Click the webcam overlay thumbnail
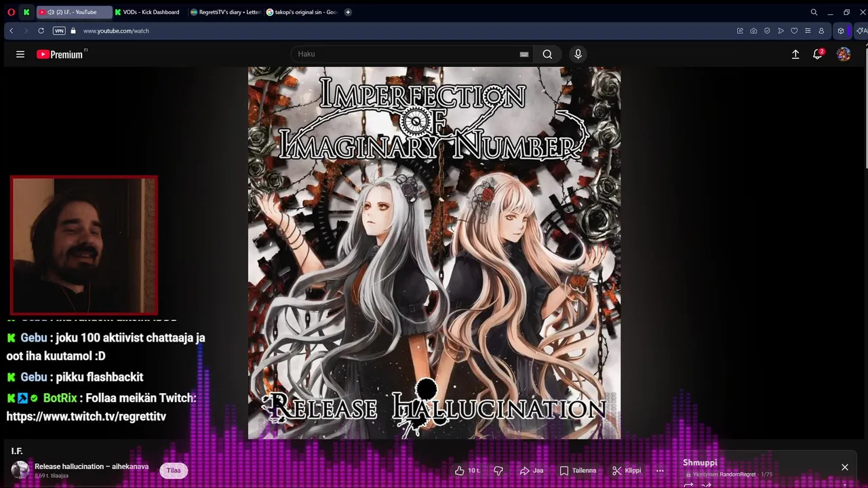The width and height of the screenshot is (868, 488). click(84, 245)
